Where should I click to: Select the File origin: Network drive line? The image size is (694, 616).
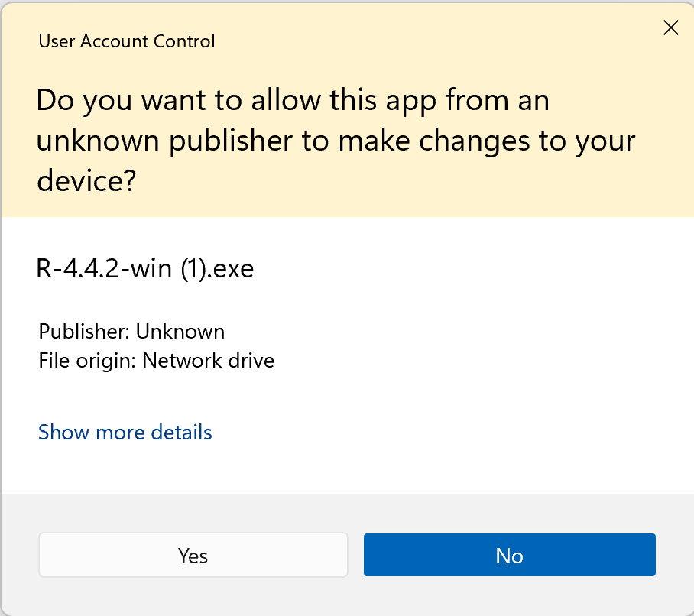[156, 360]
